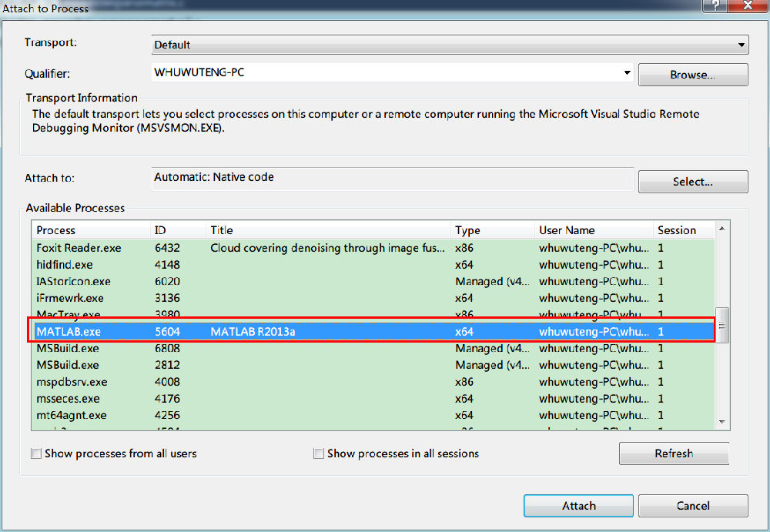Click the process list scrollbar thumb
770x532 pixels.
click(722, 325)
